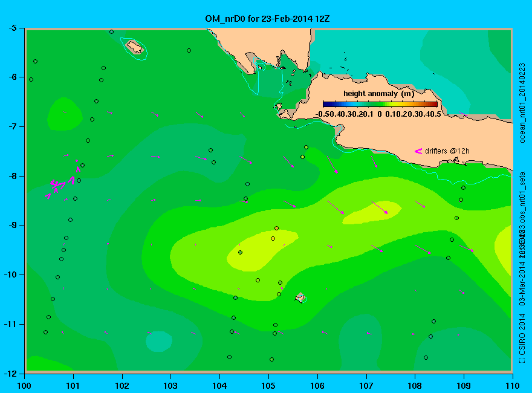Click the small copyright symbol beside CSIRO 2014
The image size is (532, 393).
[x=522, y=360]
